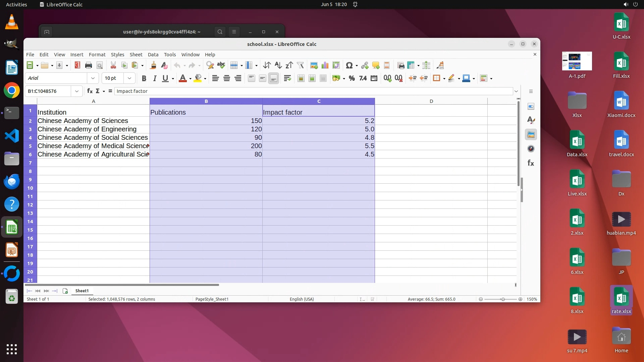Expand the font name dropdown
This screenshot has width=644, height=362.
93,78
